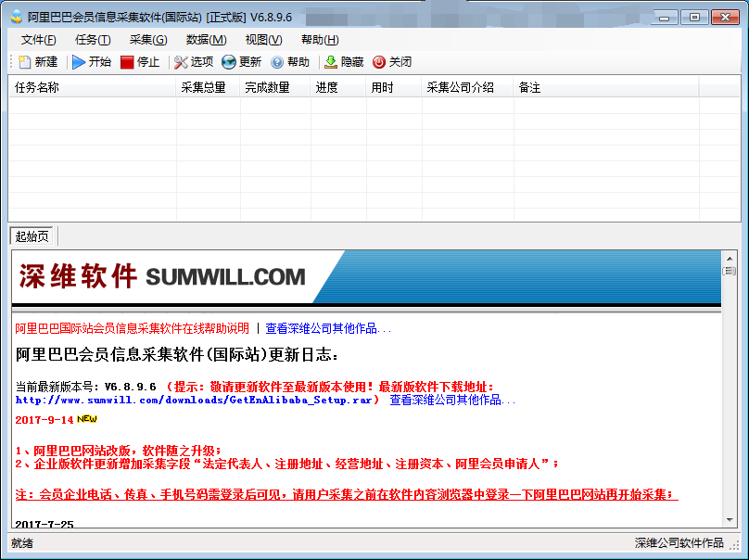749x560 pixels.
Task: Click the red 关闭 power icon
Action: [x=379, y=62]
